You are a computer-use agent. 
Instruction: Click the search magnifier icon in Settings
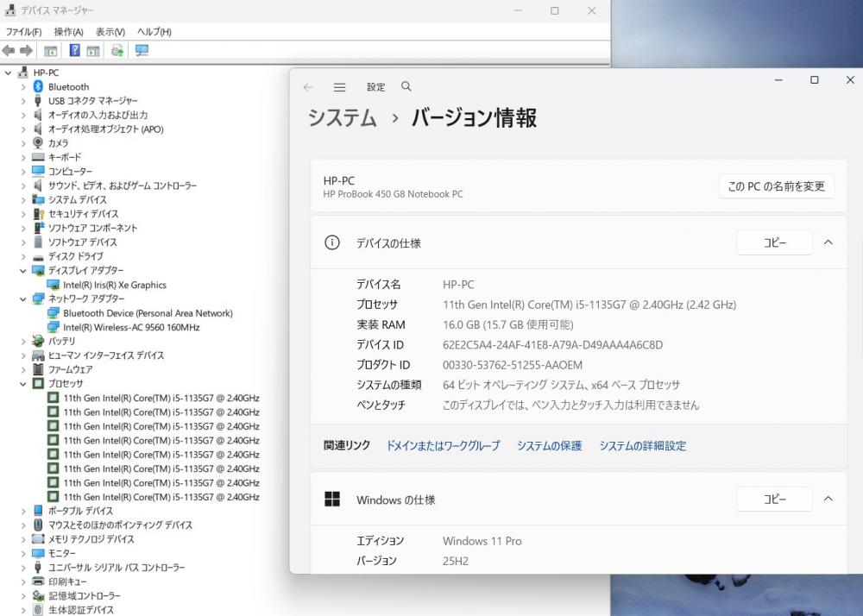click(x=406, y=87)
